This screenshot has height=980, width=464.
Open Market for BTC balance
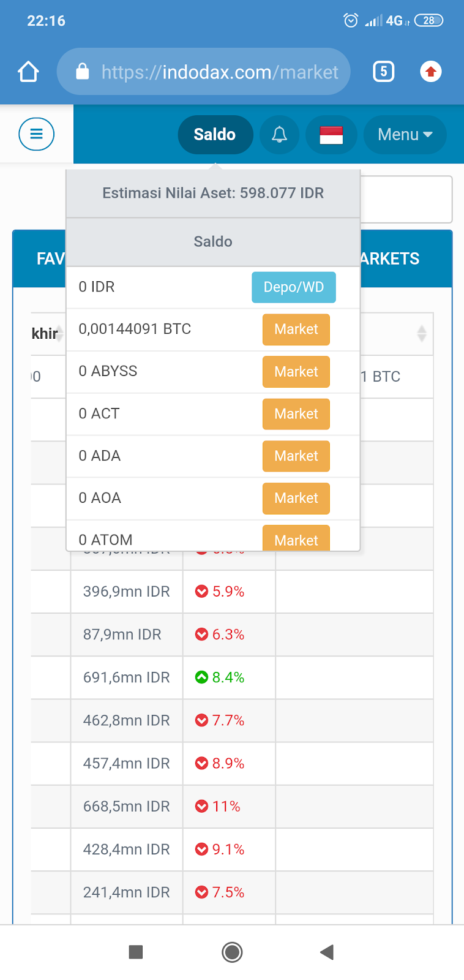(x=296, y=330)
